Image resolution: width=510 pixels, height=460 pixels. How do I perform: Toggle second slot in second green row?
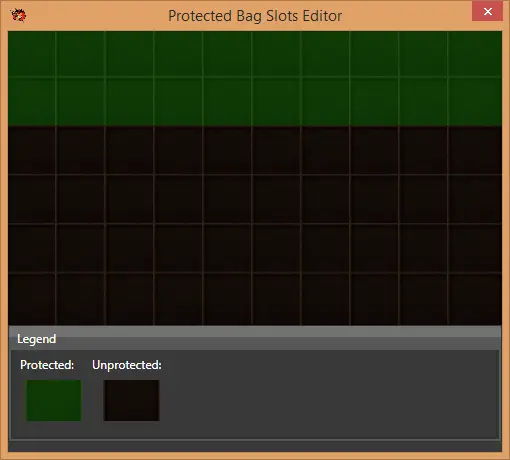pos(80,102)
